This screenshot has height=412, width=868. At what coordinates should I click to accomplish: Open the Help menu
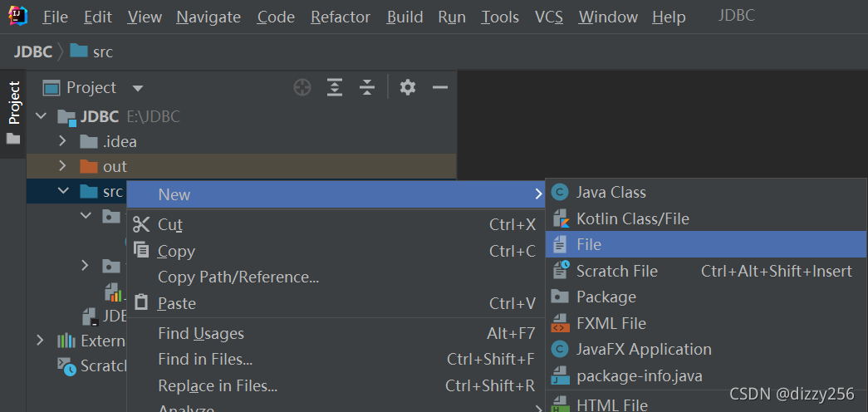(669, 17)
